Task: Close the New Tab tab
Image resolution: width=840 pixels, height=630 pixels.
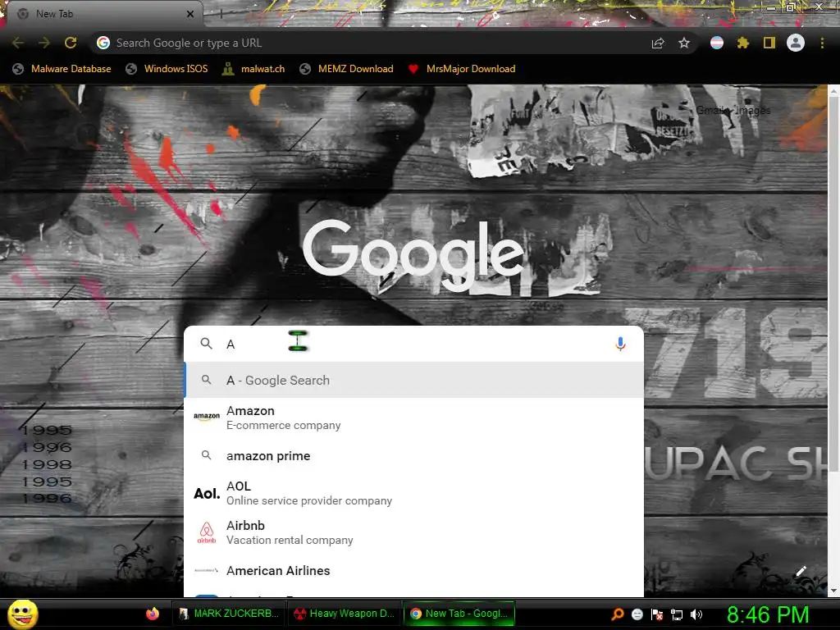Action: coord(190,14)
